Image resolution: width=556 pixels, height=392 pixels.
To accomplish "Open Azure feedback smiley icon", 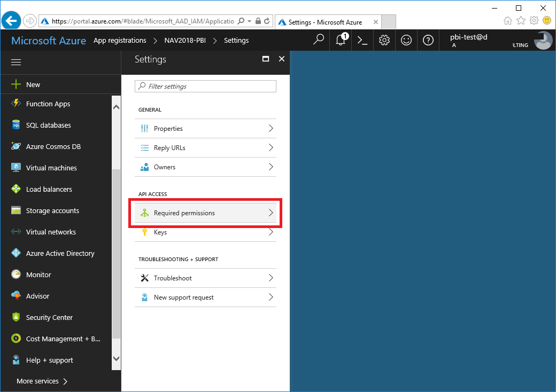I will tap(406, 40).
